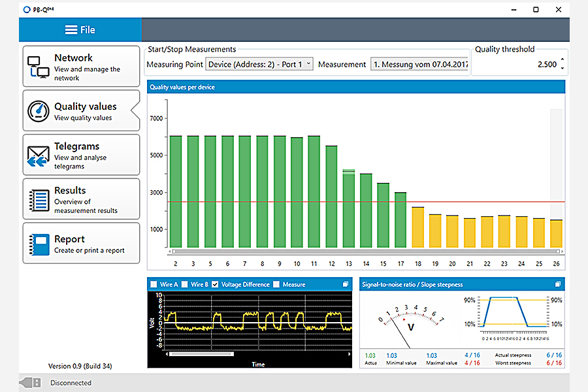Click the yellow bar for device 18

[x=417, y=227]
